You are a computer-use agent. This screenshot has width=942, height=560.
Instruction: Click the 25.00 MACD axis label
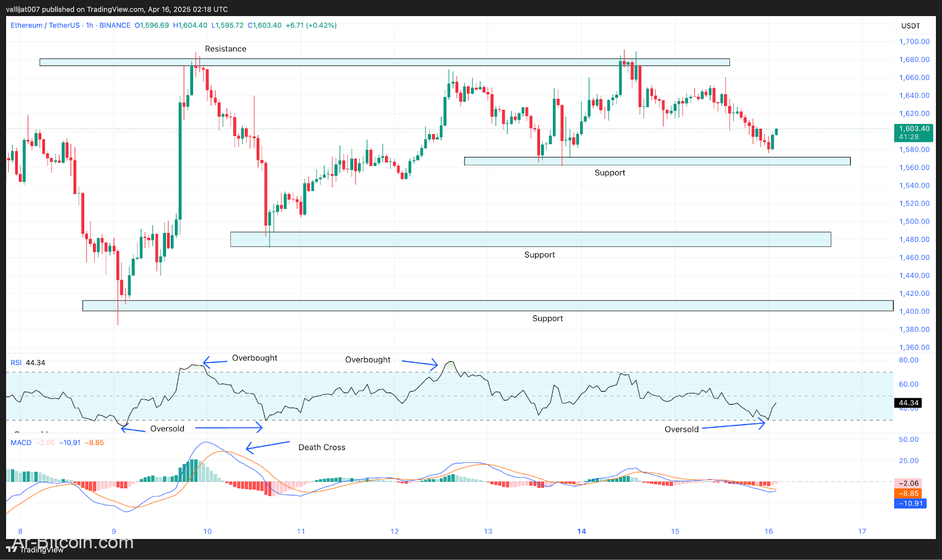pyautogui.click(x=909, y=461)
